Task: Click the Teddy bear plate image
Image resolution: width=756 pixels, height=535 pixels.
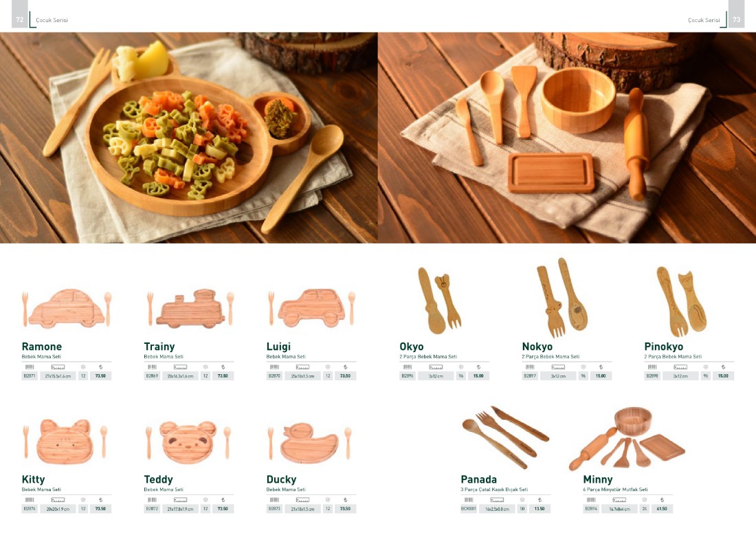Action: [x=188, y=442]
